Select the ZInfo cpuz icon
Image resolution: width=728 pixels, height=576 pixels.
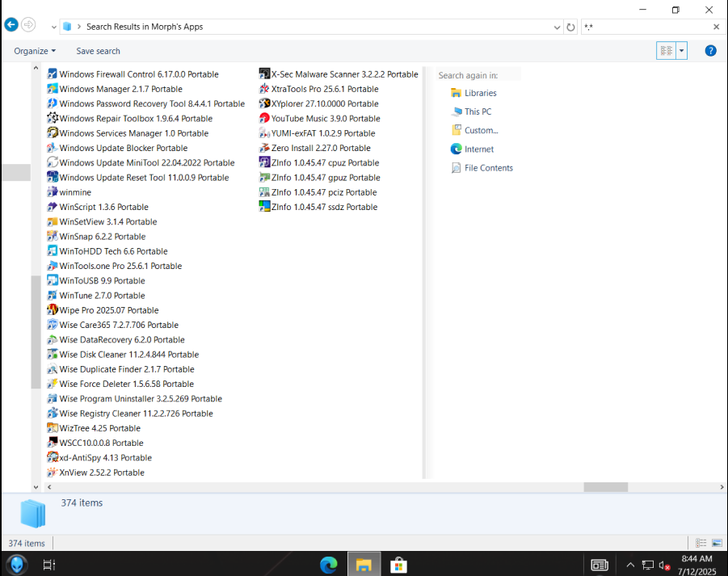(264, 163)
